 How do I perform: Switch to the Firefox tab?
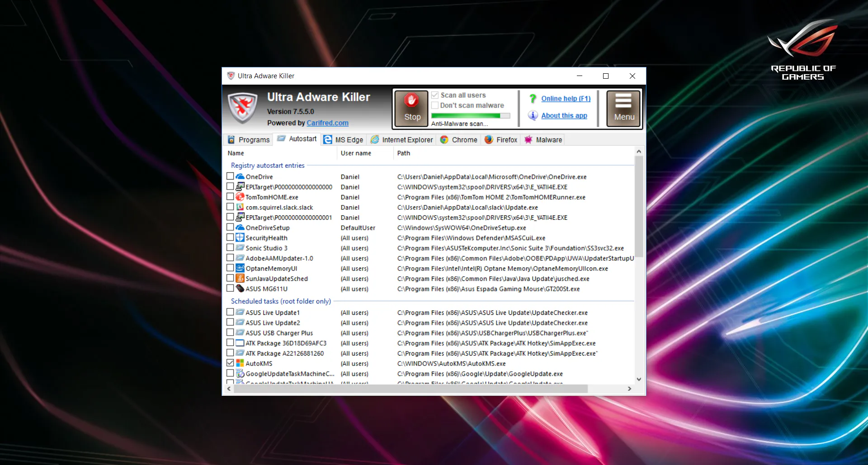click(501, 140)
